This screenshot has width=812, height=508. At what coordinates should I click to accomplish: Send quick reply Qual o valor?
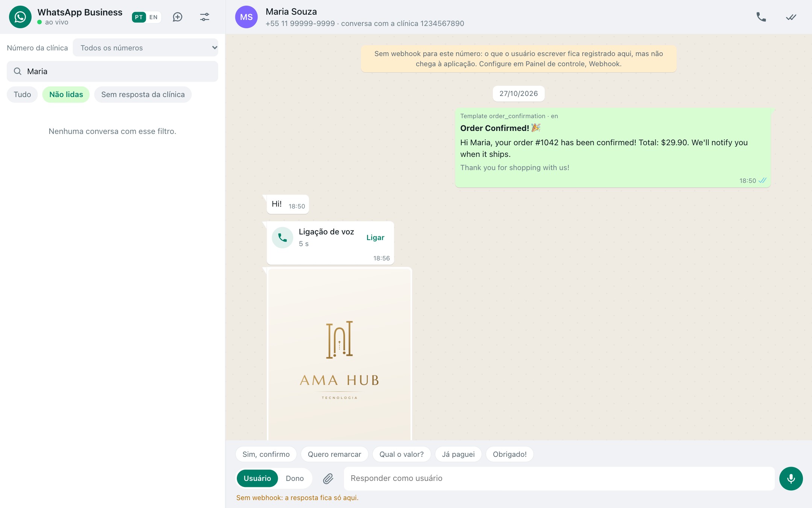pos(401,454)
